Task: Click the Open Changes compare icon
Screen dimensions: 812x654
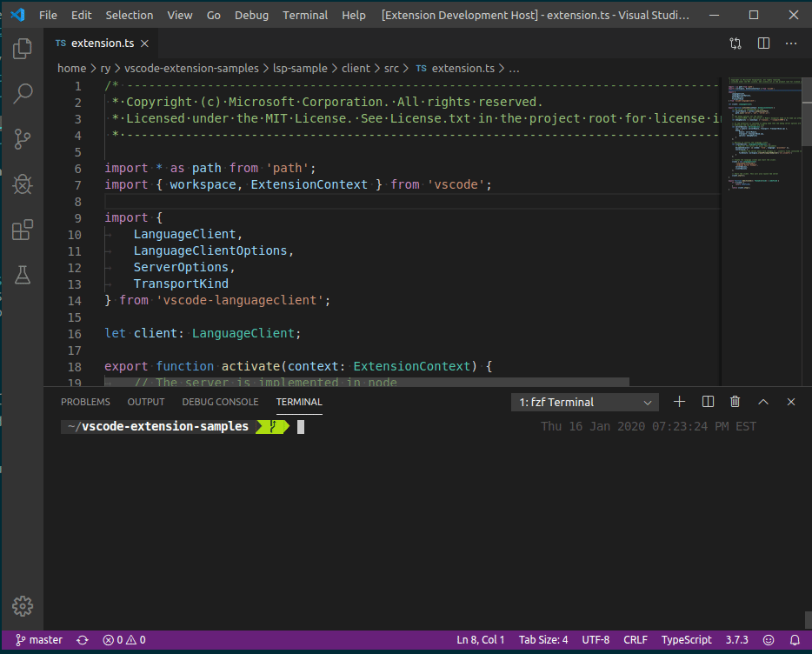Action: point(735,43)
